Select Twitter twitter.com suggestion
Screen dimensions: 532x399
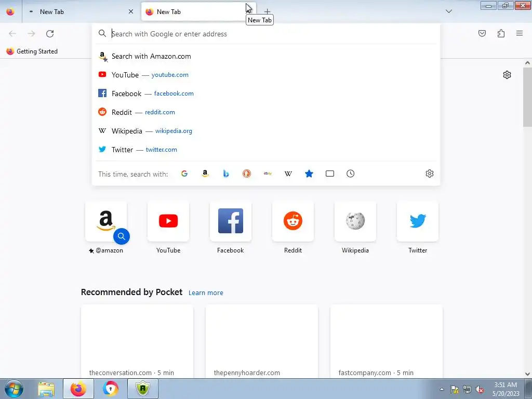click(x=265, y=150)
